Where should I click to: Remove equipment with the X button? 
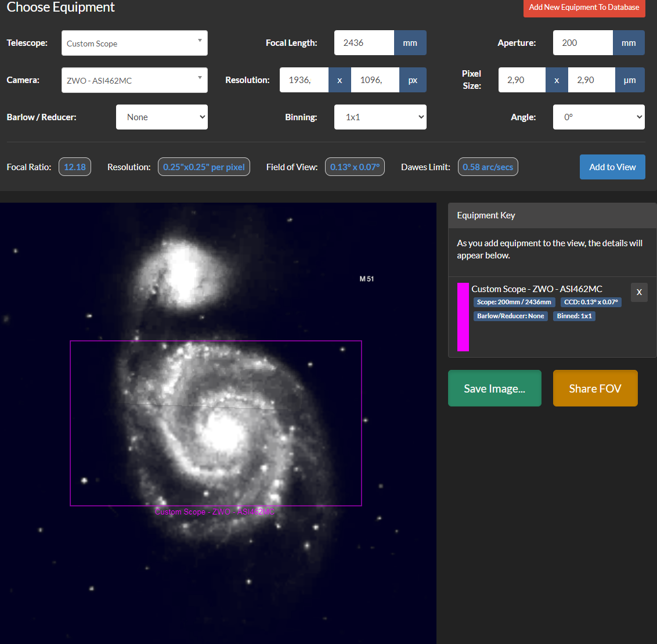[x=639, y=292]
